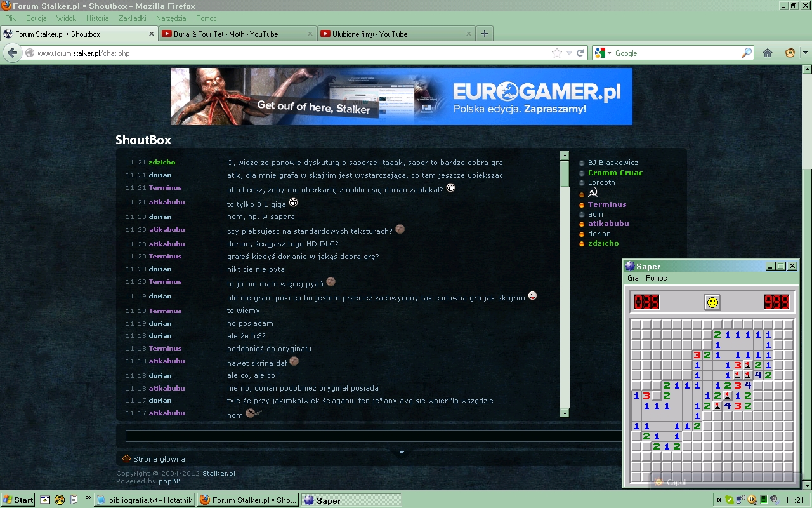
Task: Click the radiation quick launch icon
Action: [x=60, y=500]
